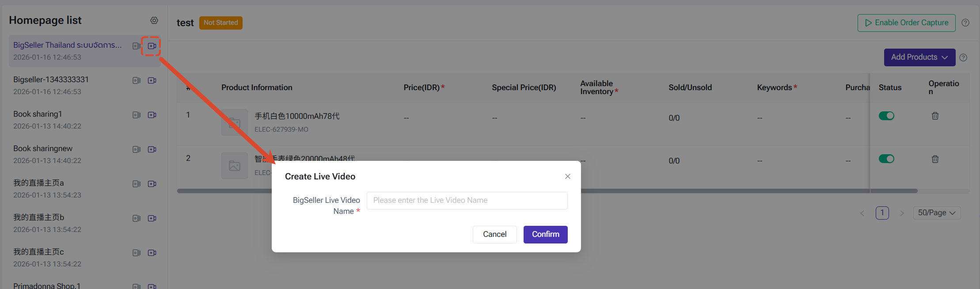Toggle status switch for first product
Image resolution: width=980 pixels, height=289 pixels.
(886, 116)
